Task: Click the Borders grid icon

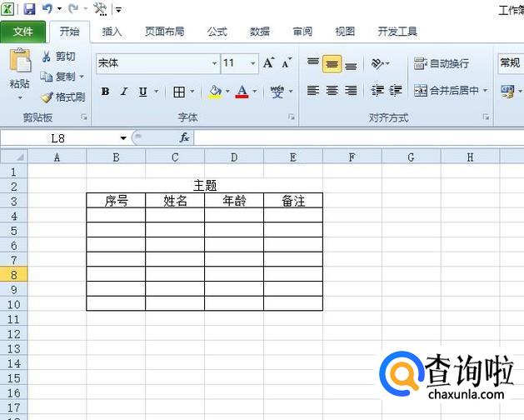Action: coord(179,92)
